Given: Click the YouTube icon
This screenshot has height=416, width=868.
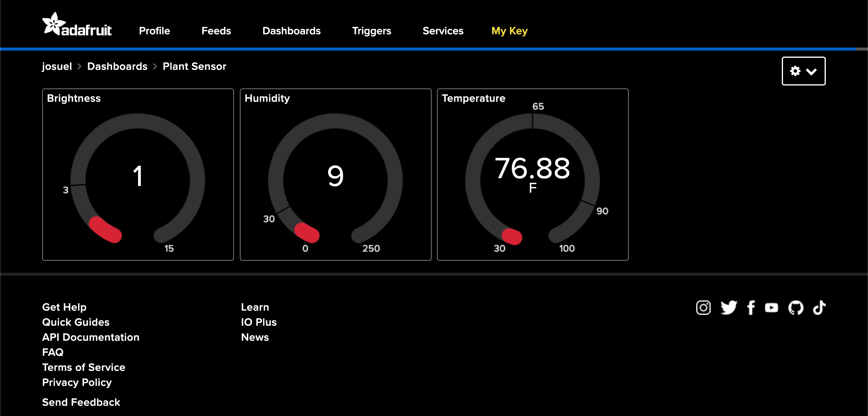Looking at the screenshot, I should pos(771,308).
